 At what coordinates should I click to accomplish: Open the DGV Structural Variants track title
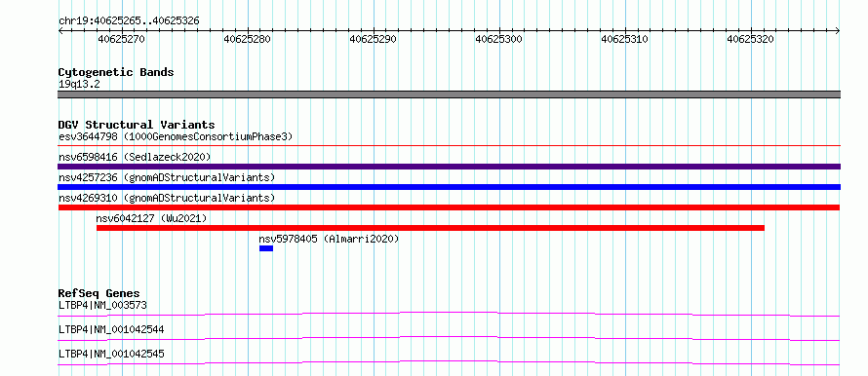coord(137,125)
